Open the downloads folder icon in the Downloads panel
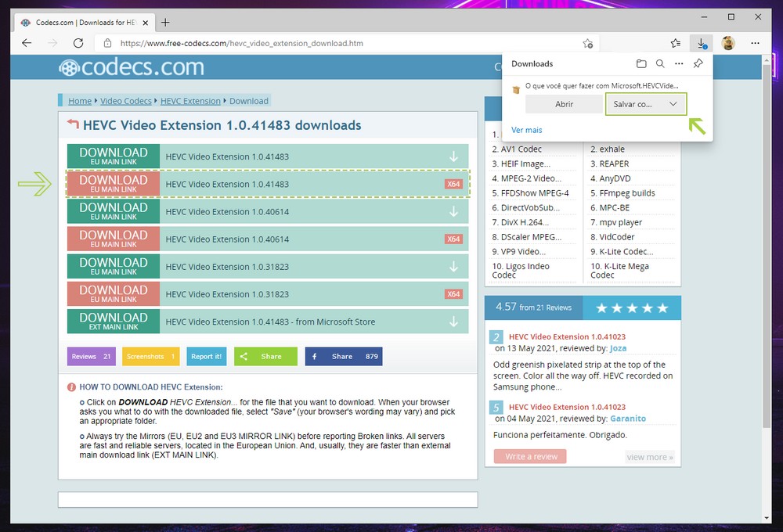 tap(641, 63)
